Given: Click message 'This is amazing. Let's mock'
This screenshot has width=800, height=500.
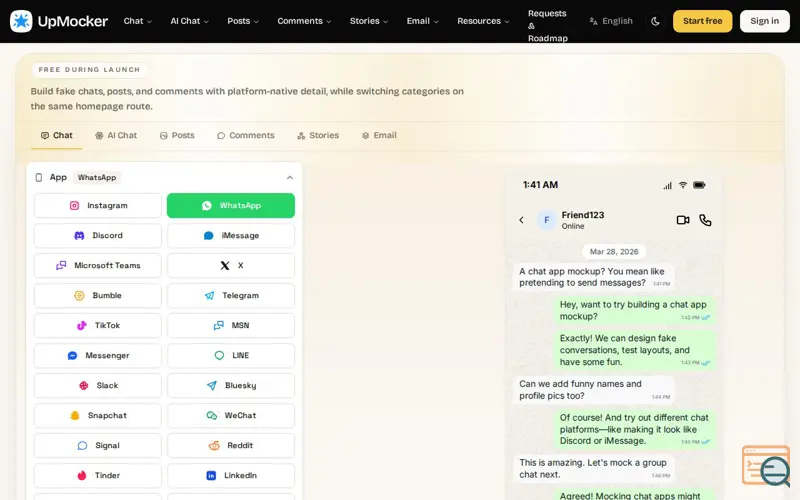Looking at the screenshot, I should click(x=594, y=468).
